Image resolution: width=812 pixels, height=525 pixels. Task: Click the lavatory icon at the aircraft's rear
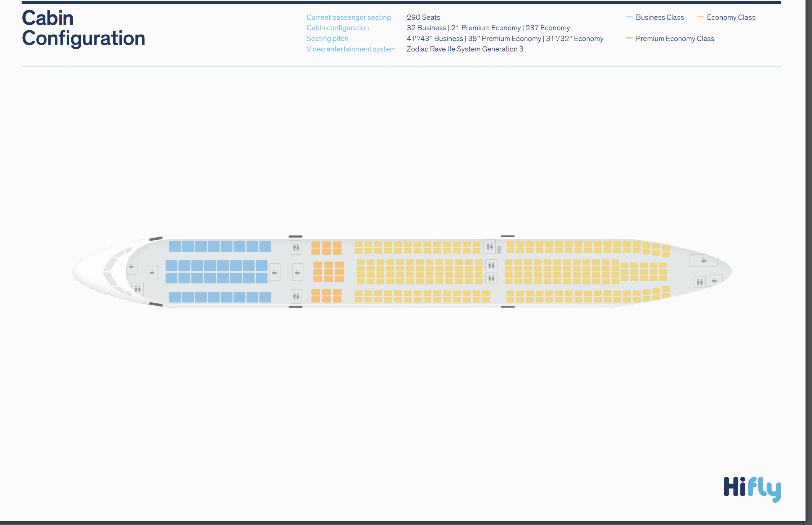point(700,282)
